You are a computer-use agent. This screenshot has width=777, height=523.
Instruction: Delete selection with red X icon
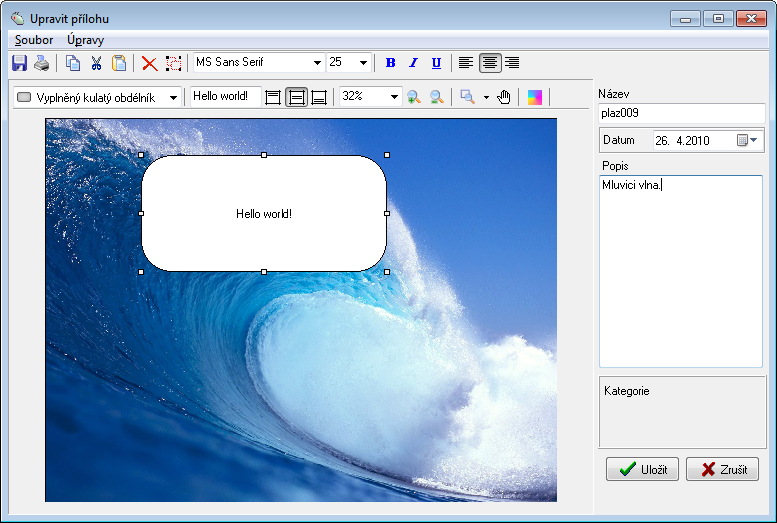[149, 63]
